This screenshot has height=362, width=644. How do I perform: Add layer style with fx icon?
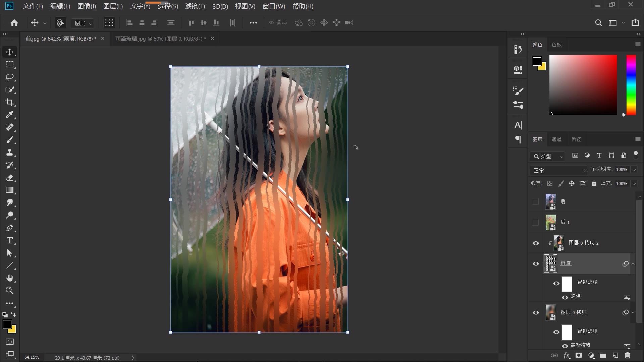pos(567,355)
